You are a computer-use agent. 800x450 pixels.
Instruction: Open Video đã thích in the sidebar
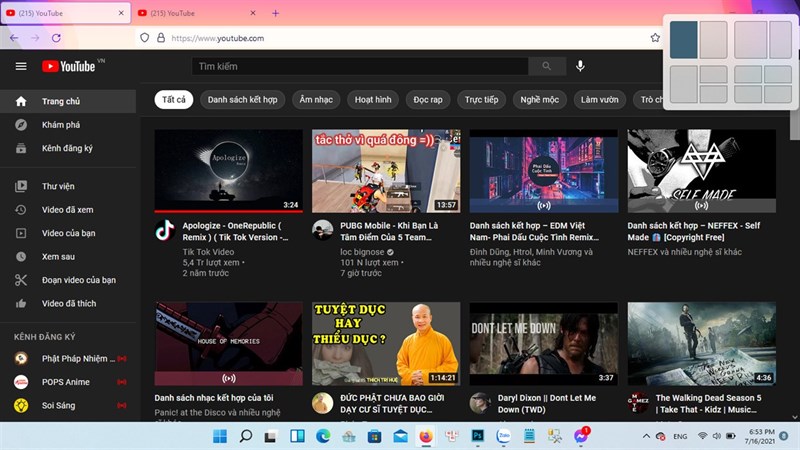point(69,303)
